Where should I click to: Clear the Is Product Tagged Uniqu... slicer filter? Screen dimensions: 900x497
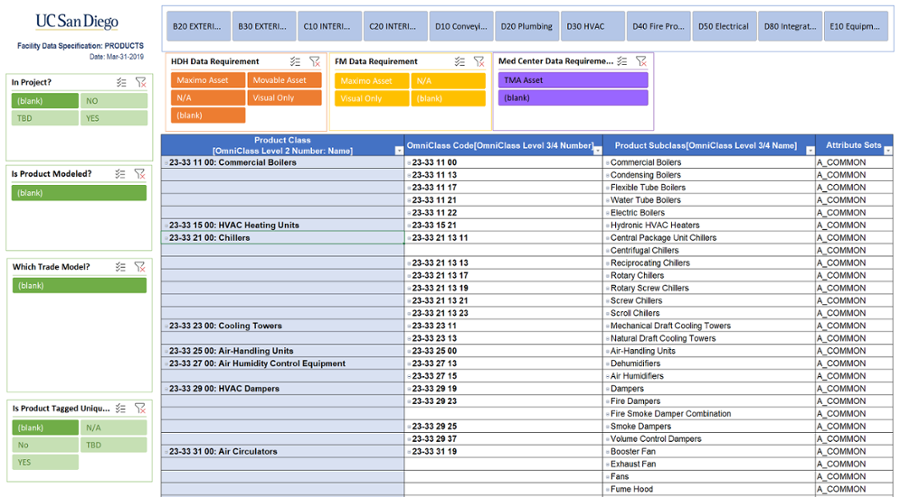click(140, 408)
